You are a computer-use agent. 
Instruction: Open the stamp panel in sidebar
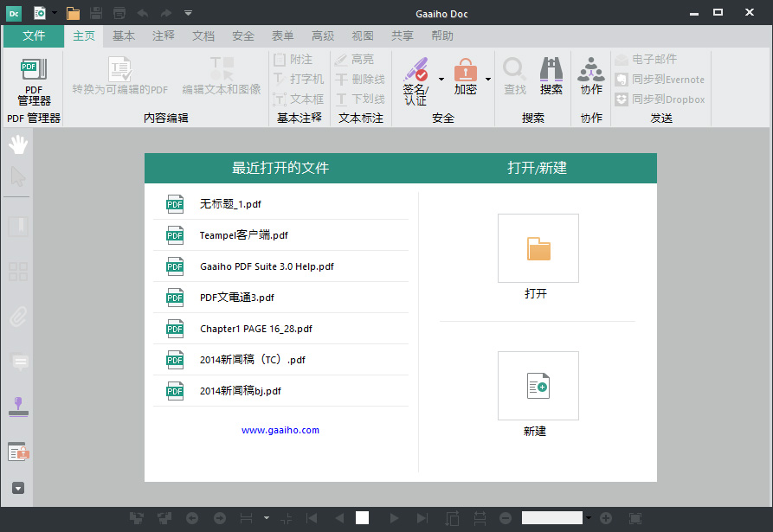point(18,407)
